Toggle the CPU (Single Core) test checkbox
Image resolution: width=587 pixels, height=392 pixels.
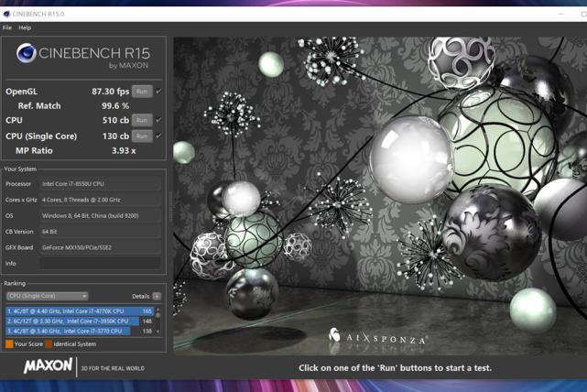(x=158, y=136)
